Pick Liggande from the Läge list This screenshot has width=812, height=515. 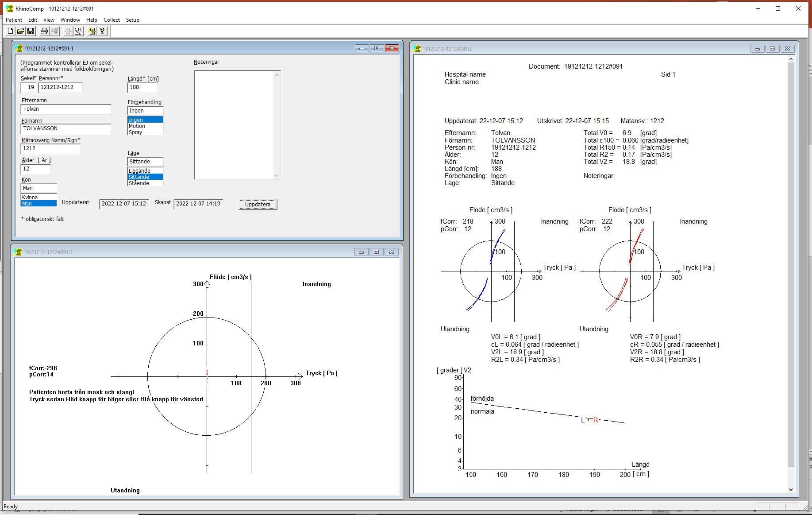pos(145,171)
